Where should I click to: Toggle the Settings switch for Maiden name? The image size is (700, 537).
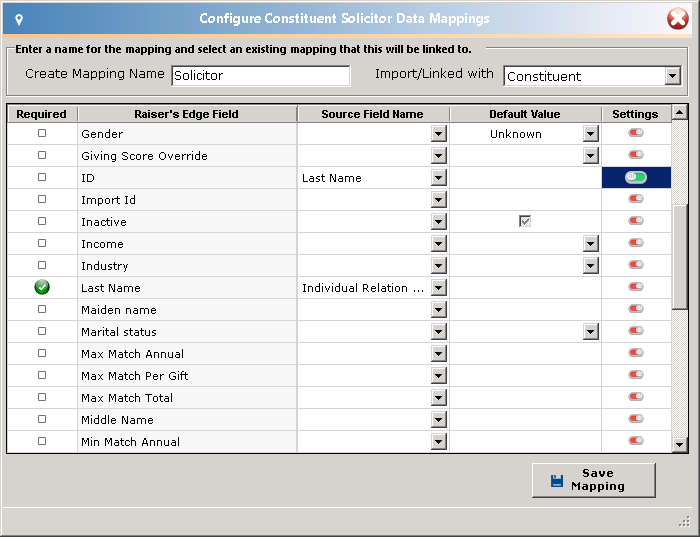[636, 308]
